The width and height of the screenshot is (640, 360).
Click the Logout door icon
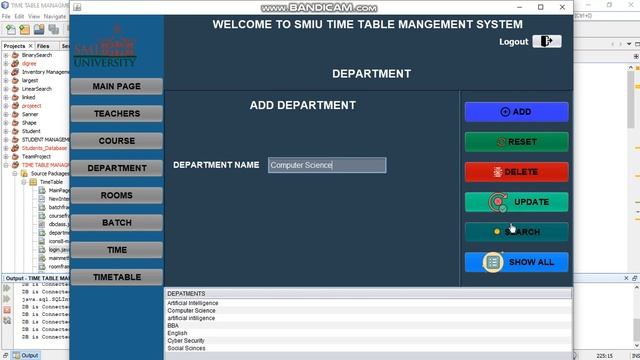[x=547, y=41]
